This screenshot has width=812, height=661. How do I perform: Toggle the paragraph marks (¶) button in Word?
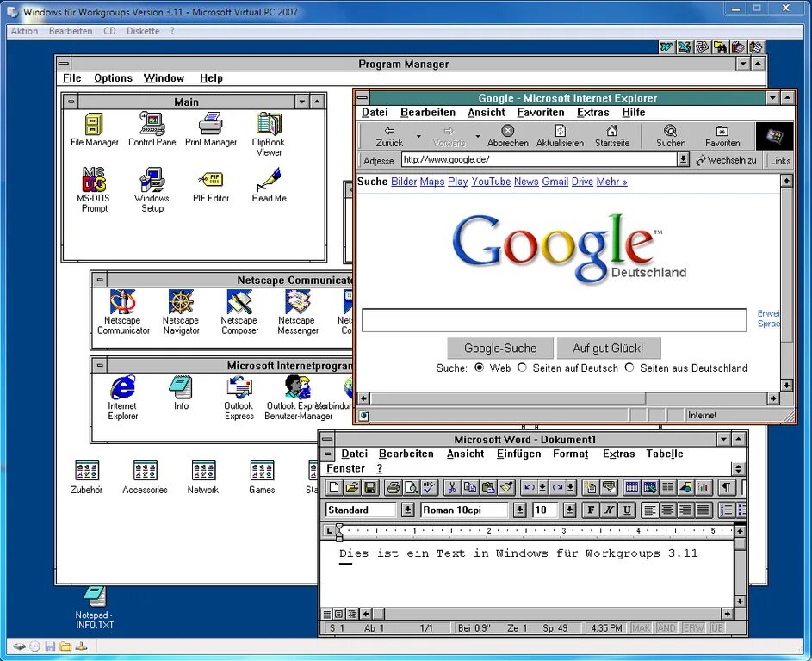pos(727,487)
